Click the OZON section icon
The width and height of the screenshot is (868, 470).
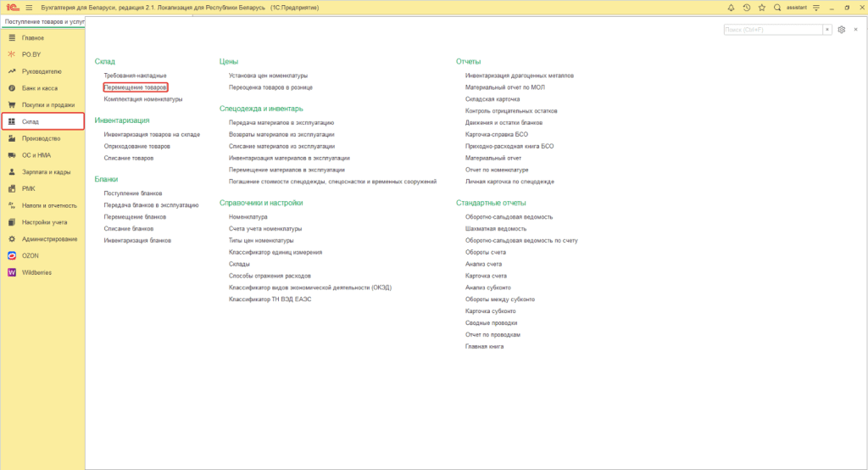click(x=12, y=255)
